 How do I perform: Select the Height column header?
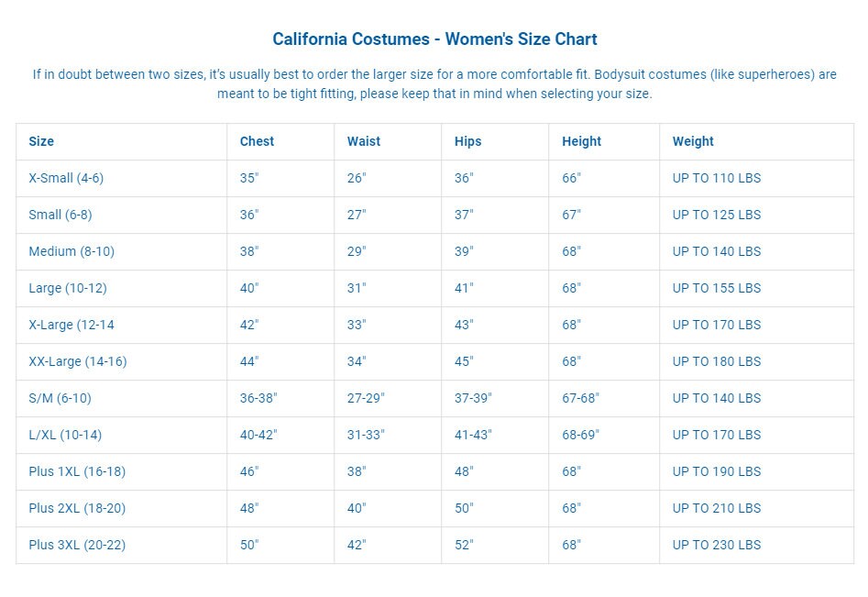(x=582, y=141)
